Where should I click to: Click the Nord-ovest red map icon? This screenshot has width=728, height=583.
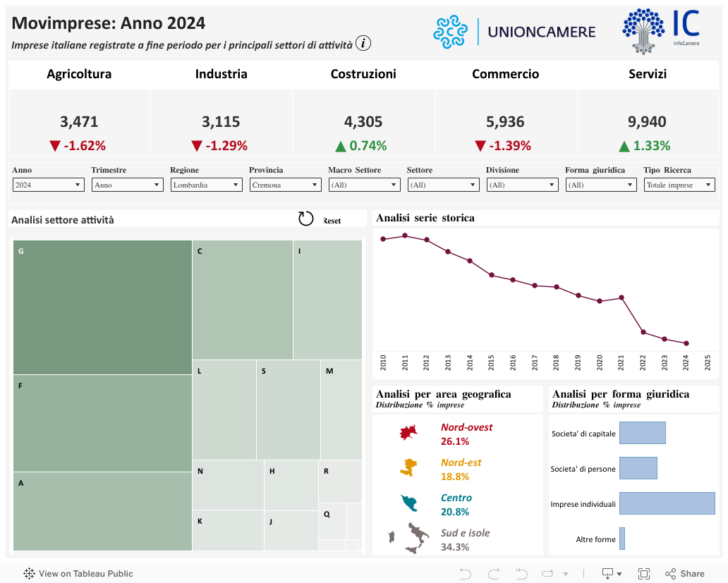click(x=409, y=434)
